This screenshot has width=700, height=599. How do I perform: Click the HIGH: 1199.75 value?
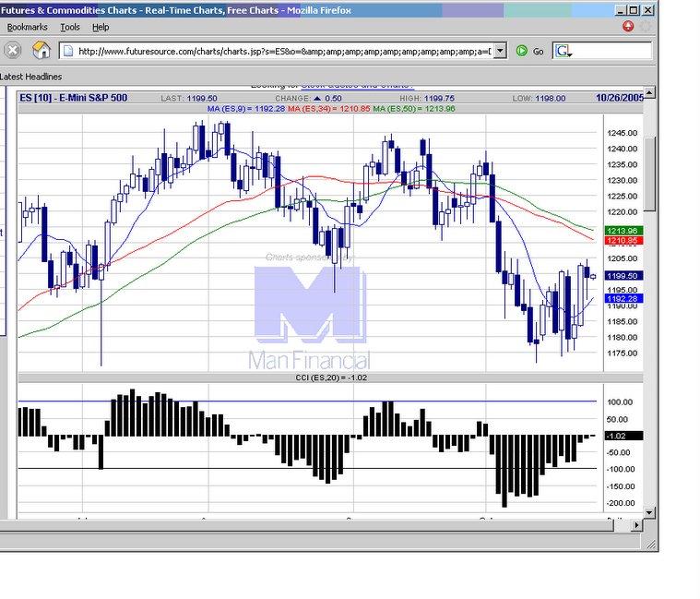pos(427,98)
